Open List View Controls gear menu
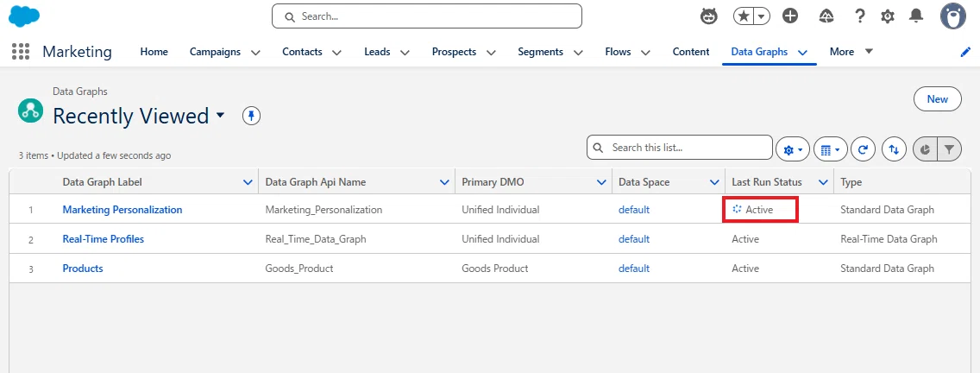Screen dimensions: 980x373 tap(793, 149)
